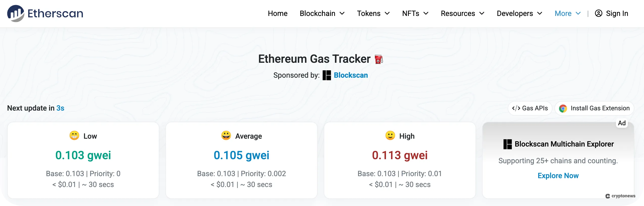The image size is (644, 206).
Task: Click the cryptonews icon in the ad corner
Action: (608, 196)
